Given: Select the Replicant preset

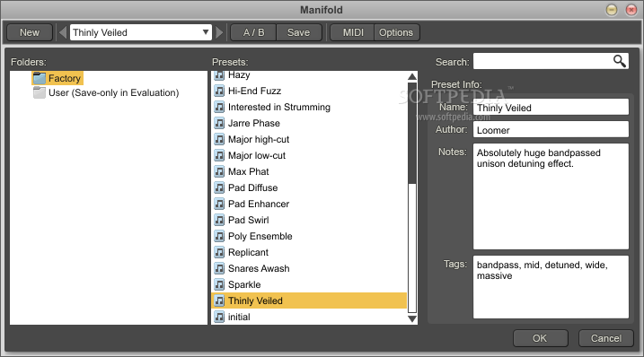Looking at the screenshot, I should point(309,252).
